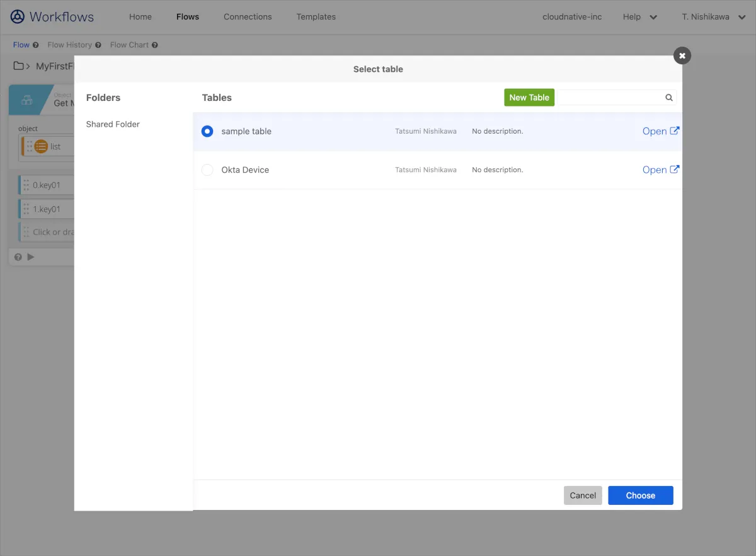Click the Workflows logo icon
Viewport: 756px width, 556px height.
click(18, 17)
